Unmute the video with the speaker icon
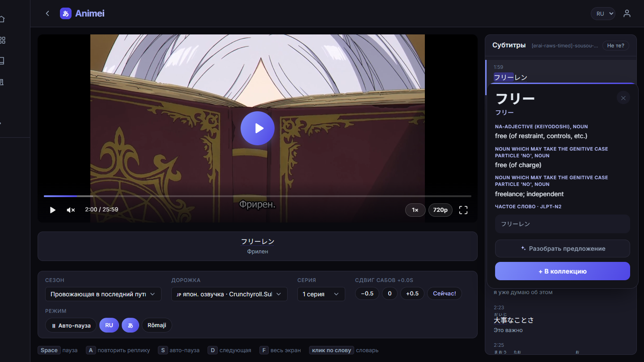This screenshot has width=644, height=362. point(71,210)
